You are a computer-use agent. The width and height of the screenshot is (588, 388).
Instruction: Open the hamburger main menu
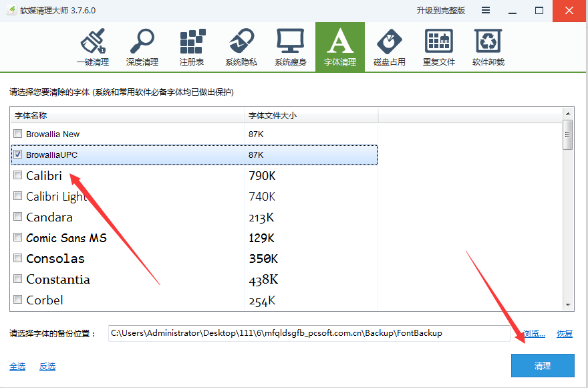tap(486, 11)
